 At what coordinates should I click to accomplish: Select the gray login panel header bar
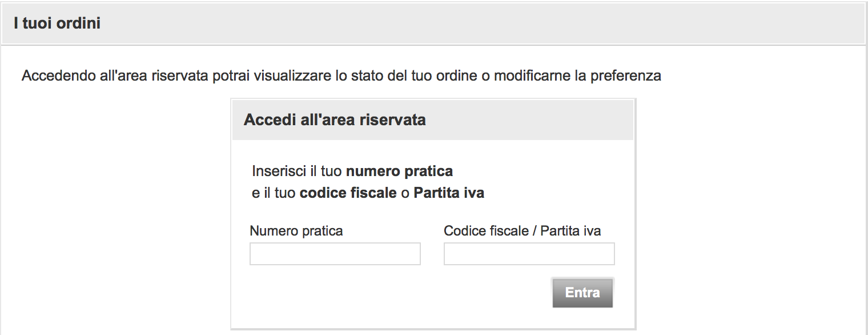pyautogui.click(x=432, y=119)
